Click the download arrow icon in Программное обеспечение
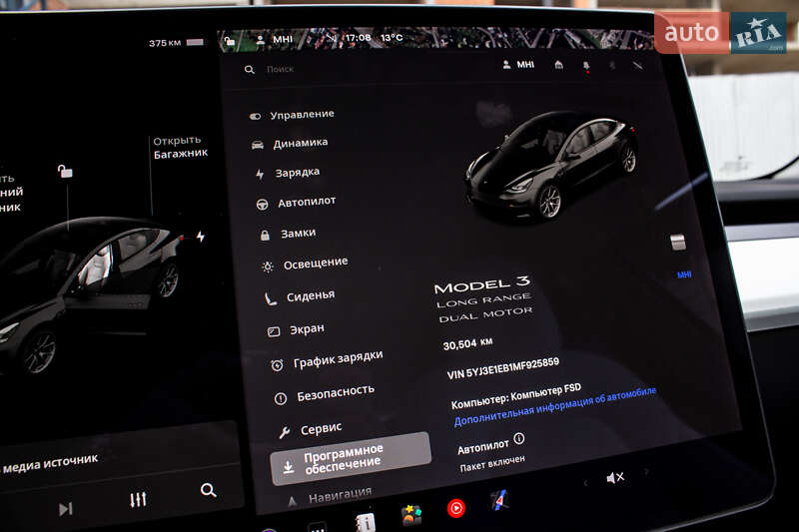799x532 pixels. pyautogui.click(x=289, y=467)
